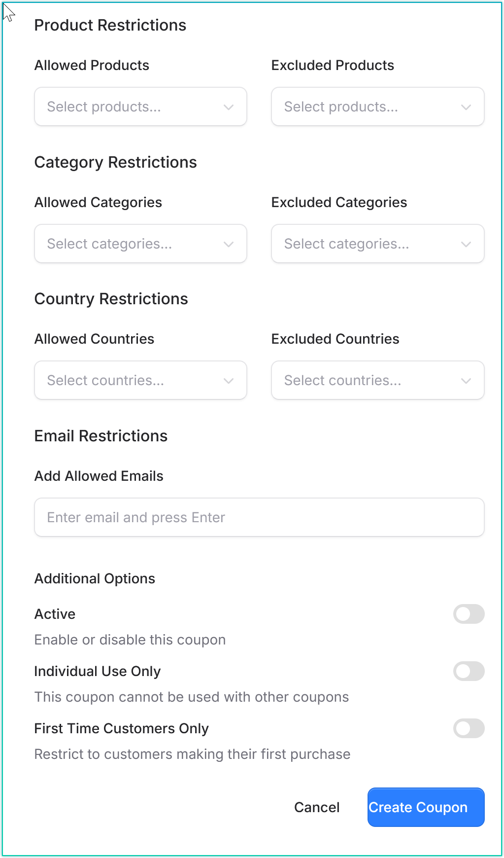Click chevron icon in Excluded Categories field
The width and height of the screenshot is (504, 858).
(x=466, y=244)
